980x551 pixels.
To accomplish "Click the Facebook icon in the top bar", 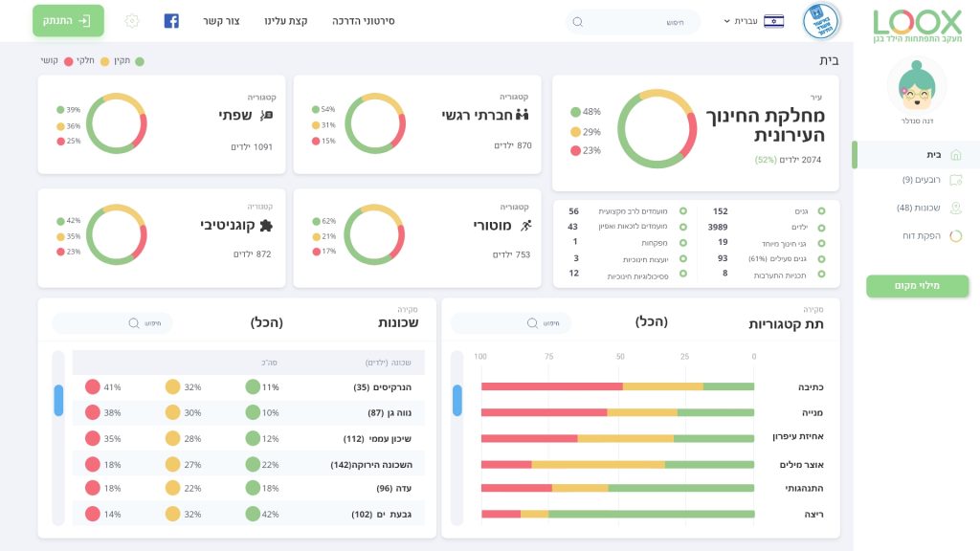I will coord(171,21).
